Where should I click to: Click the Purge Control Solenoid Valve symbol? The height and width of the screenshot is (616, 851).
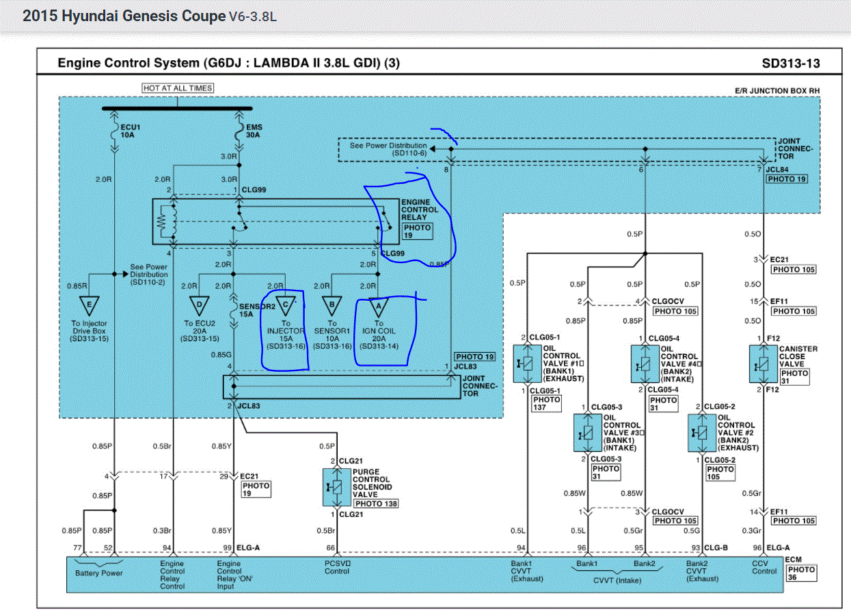click(x=337, y=487)
